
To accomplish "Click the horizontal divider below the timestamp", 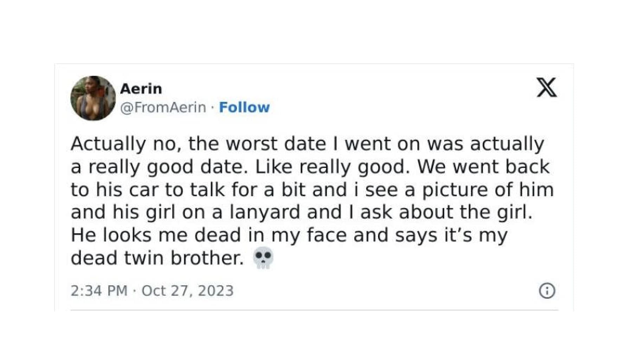I will point(314,310).
